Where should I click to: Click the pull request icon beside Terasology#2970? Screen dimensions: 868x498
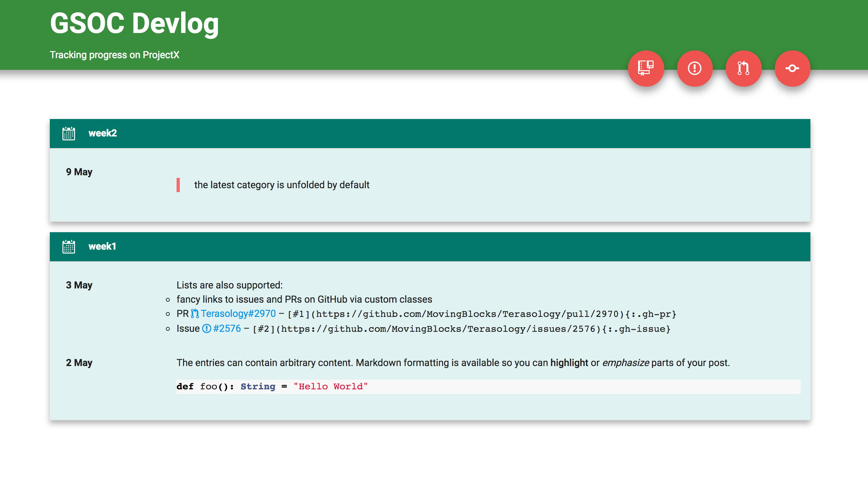195,314
